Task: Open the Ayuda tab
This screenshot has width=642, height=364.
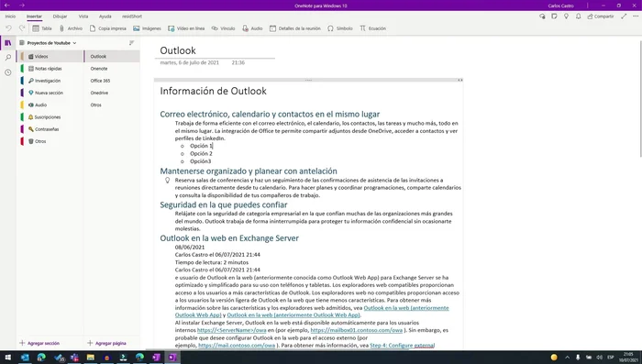Action: click(x=105, y=17)
